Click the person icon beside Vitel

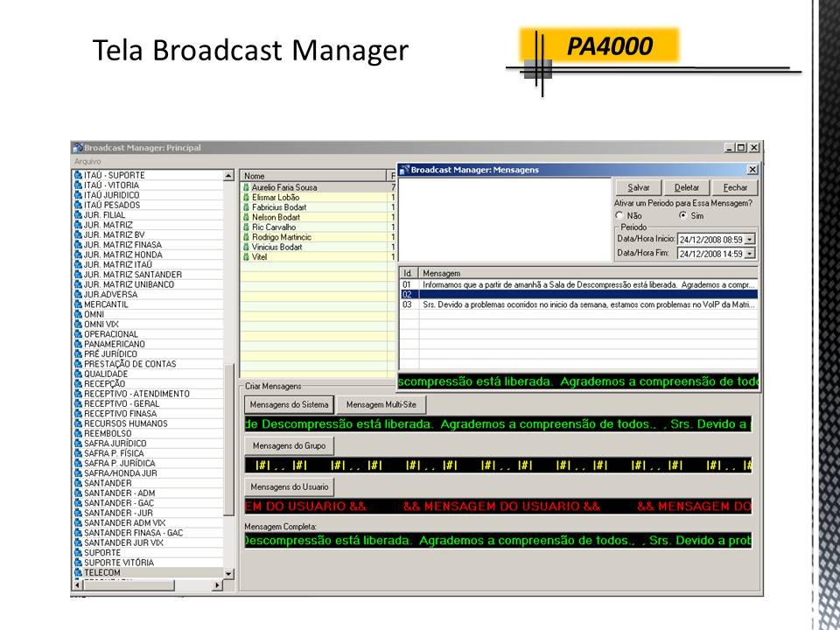coord(247,254)
